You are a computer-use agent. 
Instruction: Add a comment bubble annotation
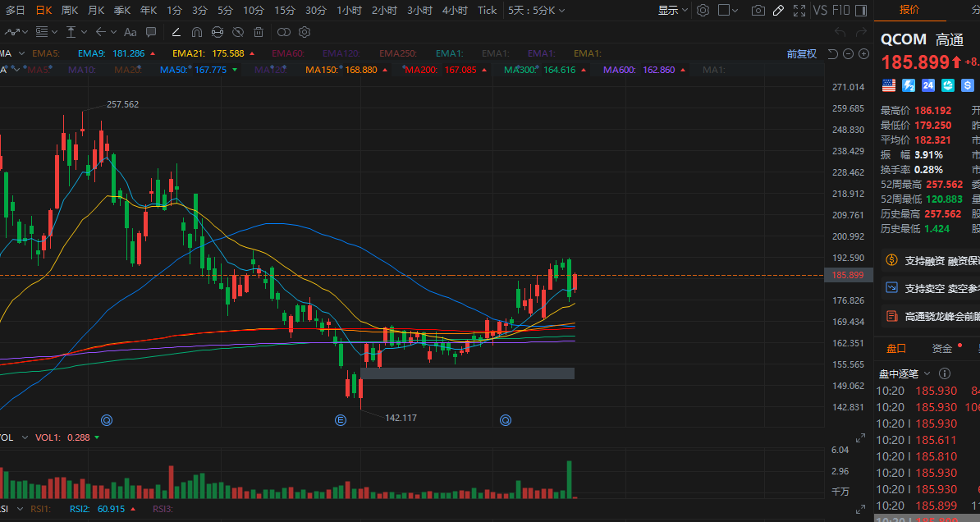click(x=151, y=32)
